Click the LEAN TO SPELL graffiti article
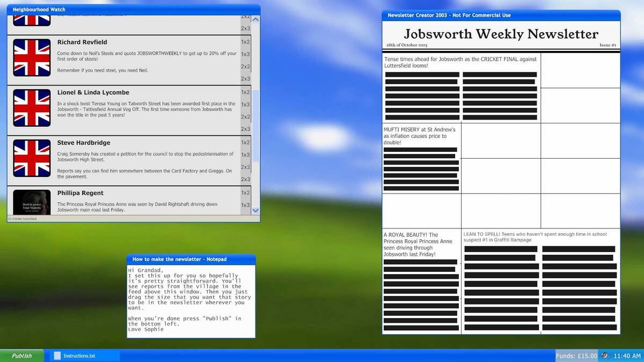This screenshot has height=362, width=644. pyautogui.click(x=540, y=282)
